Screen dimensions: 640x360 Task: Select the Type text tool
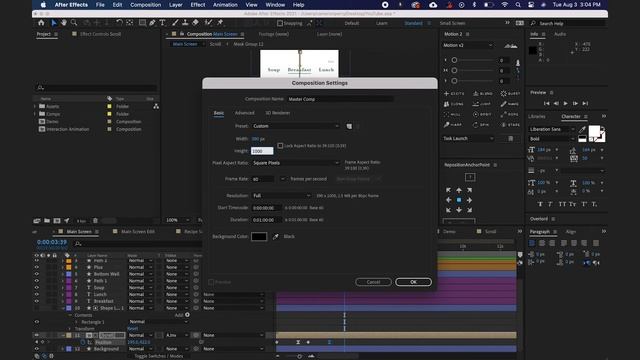coord(162,23)
